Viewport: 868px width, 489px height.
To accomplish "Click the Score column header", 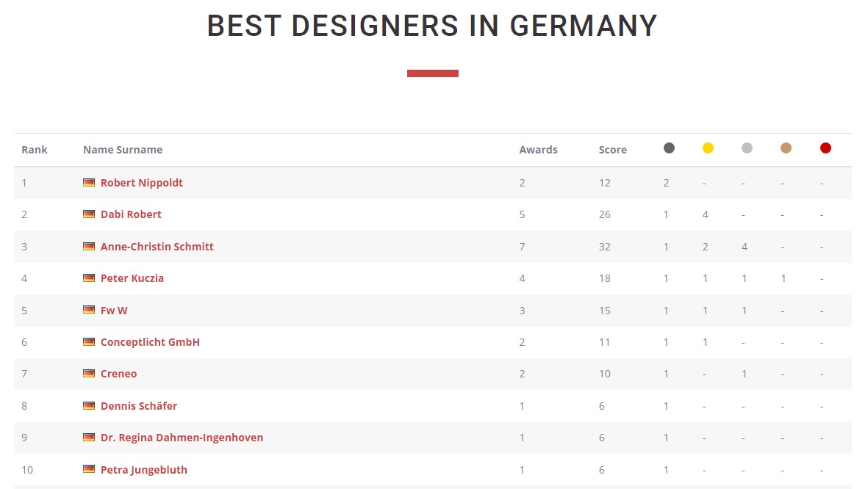I will pyautogui.click(x=612, y=150).
